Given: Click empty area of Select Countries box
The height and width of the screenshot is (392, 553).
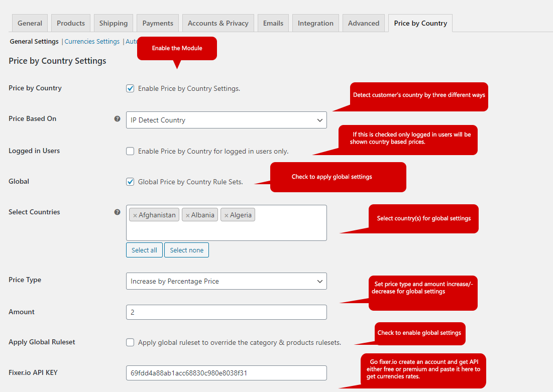Looking at the screenshot, I should click(226, 231).
